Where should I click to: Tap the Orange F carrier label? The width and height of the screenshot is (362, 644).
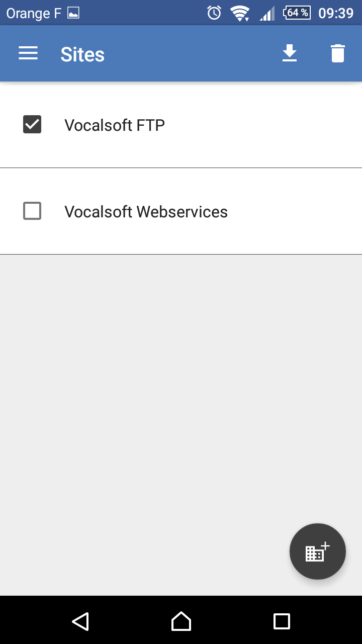coord(33,14)
